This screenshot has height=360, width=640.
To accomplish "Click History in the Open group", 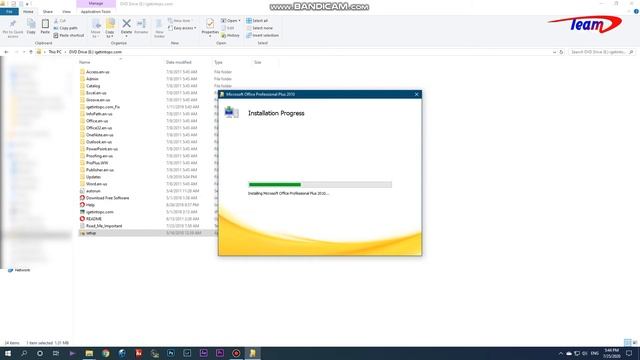I will click(230, 36).
